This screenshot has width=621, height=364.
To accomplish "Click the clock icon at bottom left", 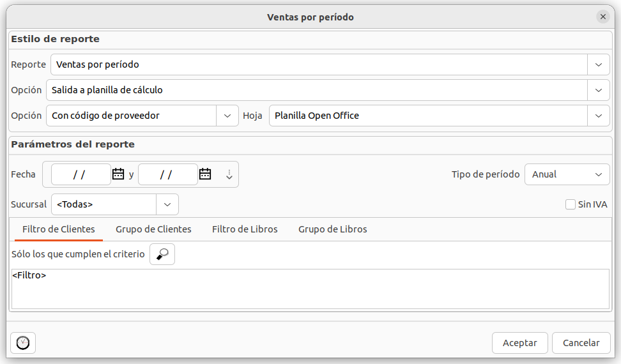I will (23, 343).
